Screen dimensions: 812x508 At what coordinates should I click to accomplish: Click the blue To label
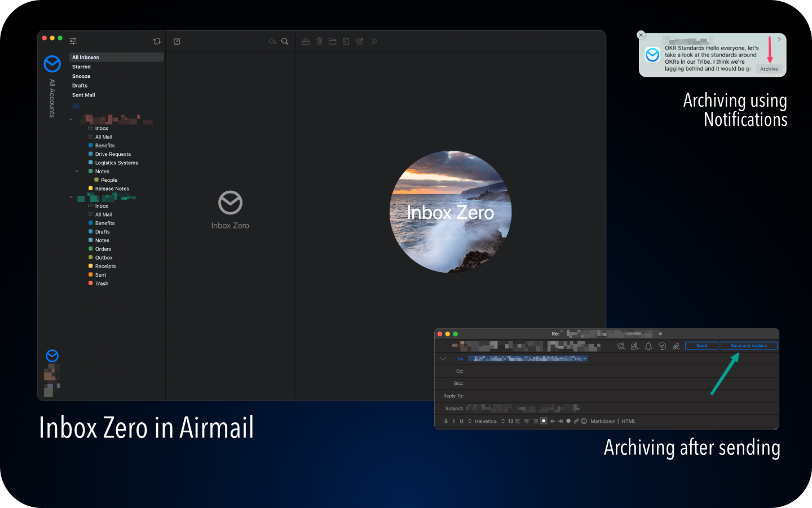[460, 358]
